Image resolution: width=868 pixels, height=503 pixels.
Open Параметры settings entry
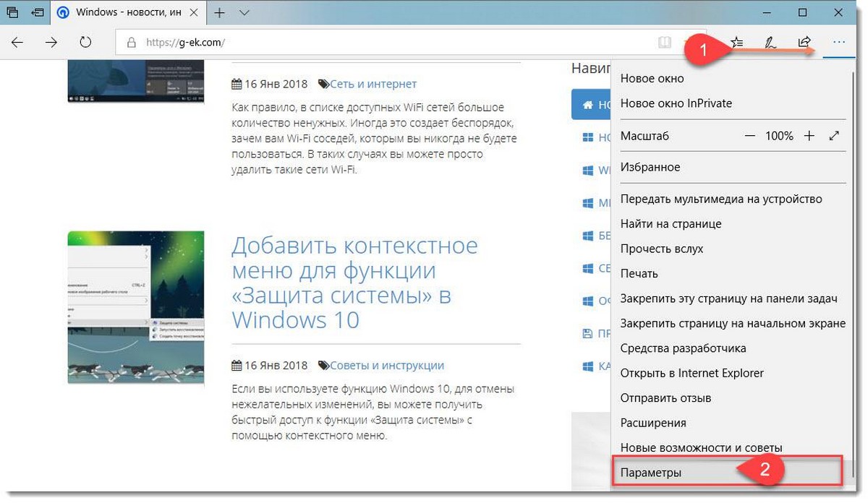pyautogui.click(x=728, y=473)
